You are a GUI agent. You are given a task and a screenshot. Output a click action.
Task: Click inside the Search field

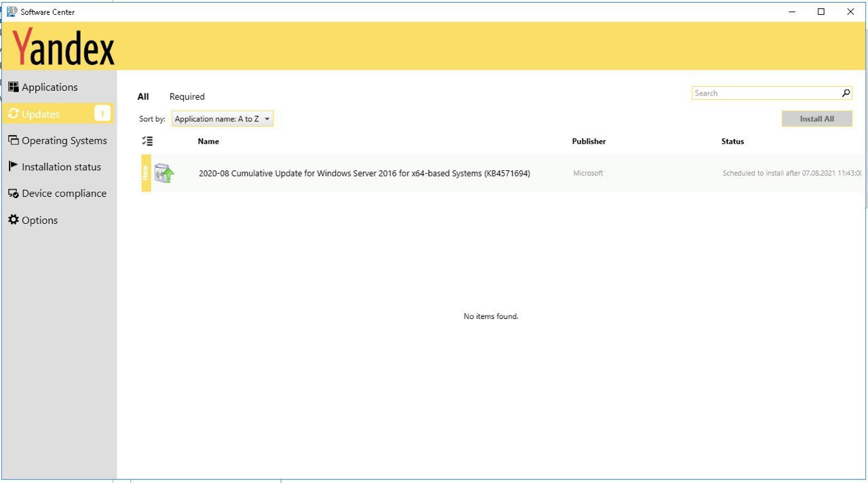(766, 93)
